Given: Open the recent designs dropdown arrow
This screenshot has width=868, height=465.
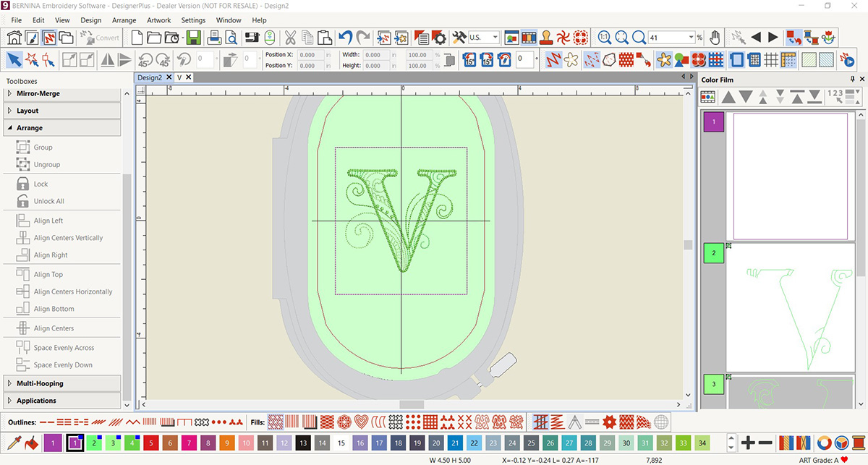Looking at the screenshot, I should point(184,37).
